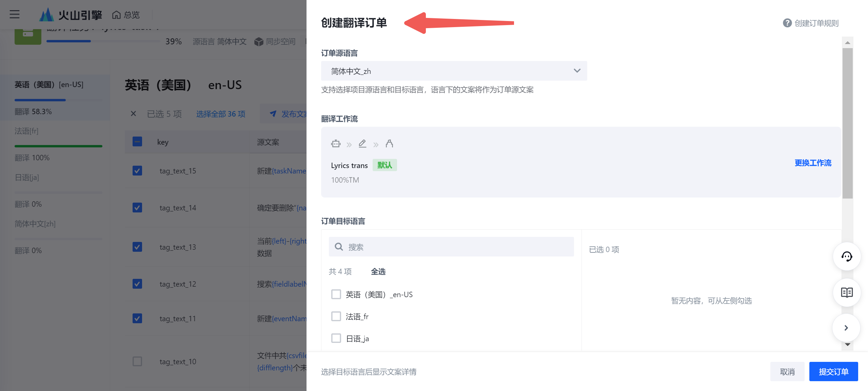The width and height of the screenshot is (868, 391).
Task: Click the workflow edit pencil icon
Action: (362, 144)
